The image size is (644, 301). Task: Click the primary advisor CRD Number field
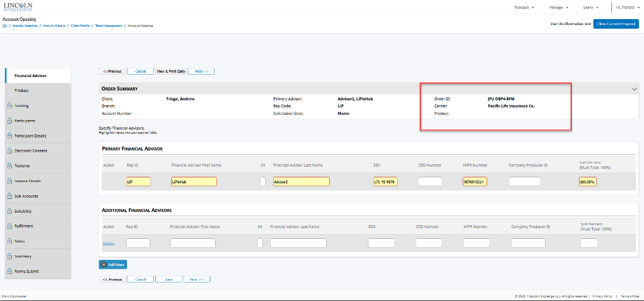point(430,182)
